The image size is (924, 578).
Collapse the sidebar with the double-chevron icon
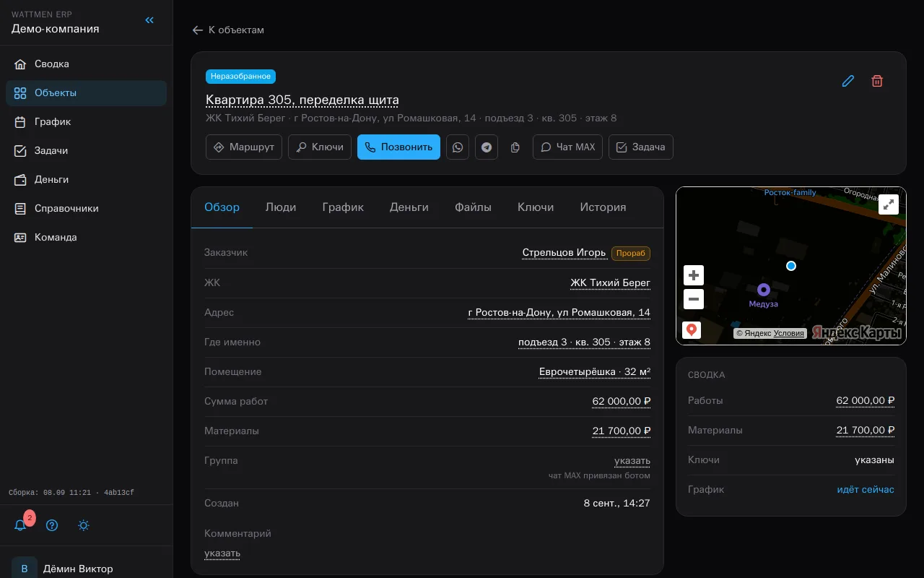pos(149,20)
